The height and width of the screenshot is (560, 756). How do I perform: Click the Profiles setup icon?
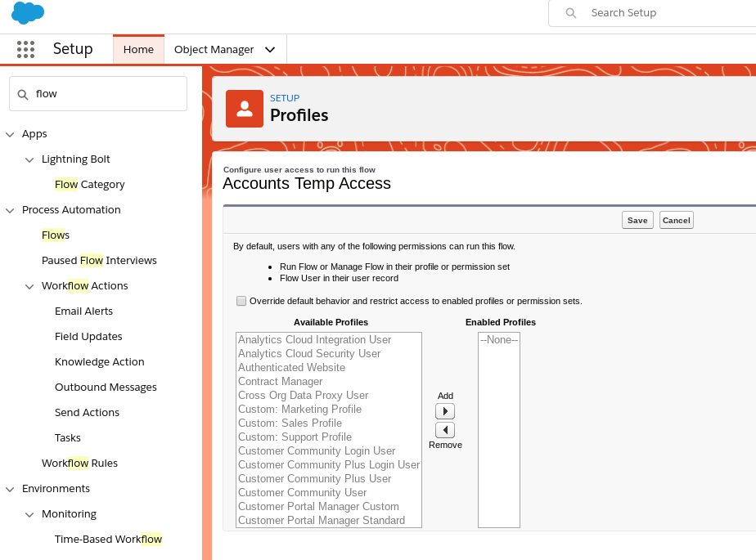[x=244, y=109]
